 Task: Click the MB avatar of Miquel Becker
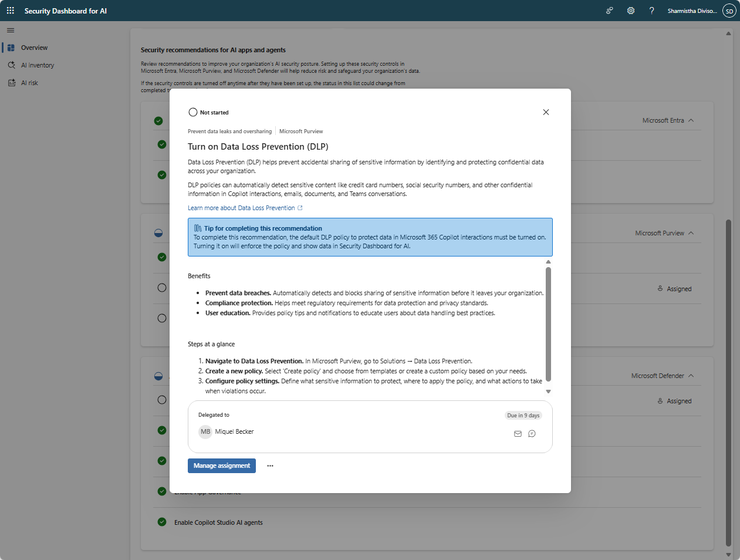[205, 431]
